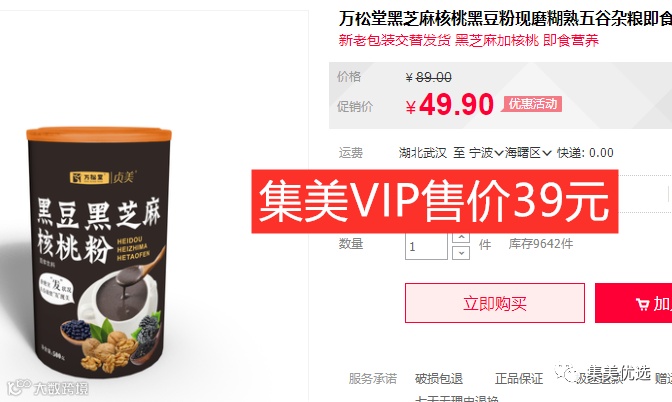
Task: Expand the 宁波 city dropdown
Action: coord(486,153)
